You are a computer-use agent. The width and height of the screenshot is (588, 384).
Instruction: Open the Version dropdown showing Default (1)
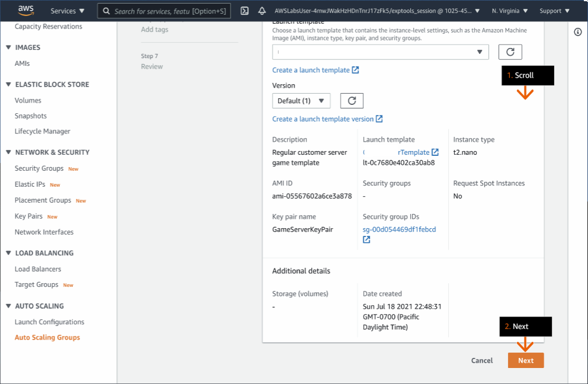(x=301, y=100)
